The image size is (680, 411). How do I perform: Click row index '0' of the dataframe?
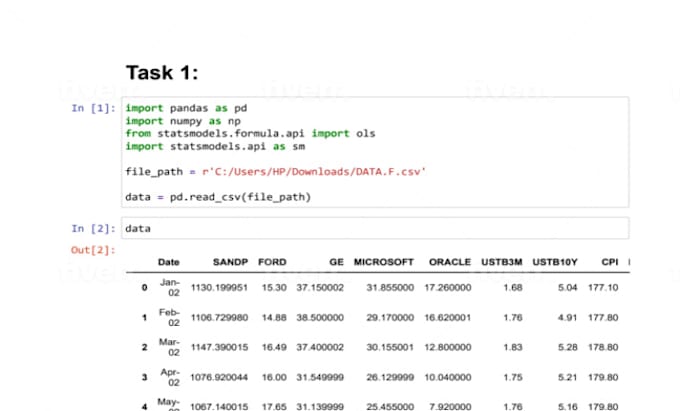(x=144, y=287)
